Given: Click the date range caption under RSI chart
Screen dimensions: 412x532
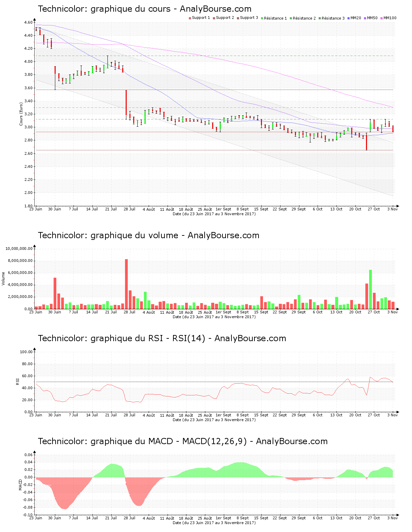Looking at the screenshot, I should (214, 420).
